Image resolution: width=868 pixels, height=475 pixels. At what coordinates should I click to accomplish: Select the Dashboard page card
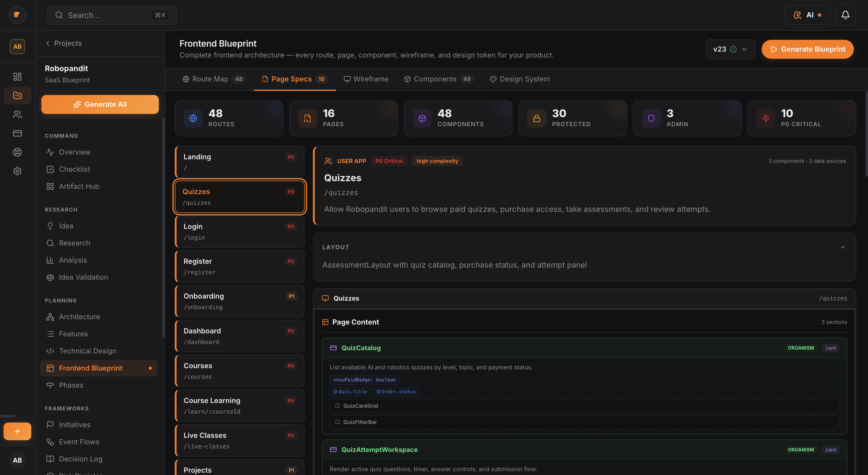[x=239, y=336]
